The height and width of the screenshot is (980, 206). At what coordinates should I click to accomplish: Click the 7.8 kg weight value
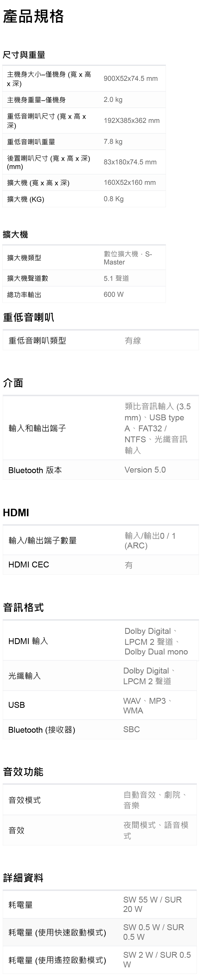[113, 141]
